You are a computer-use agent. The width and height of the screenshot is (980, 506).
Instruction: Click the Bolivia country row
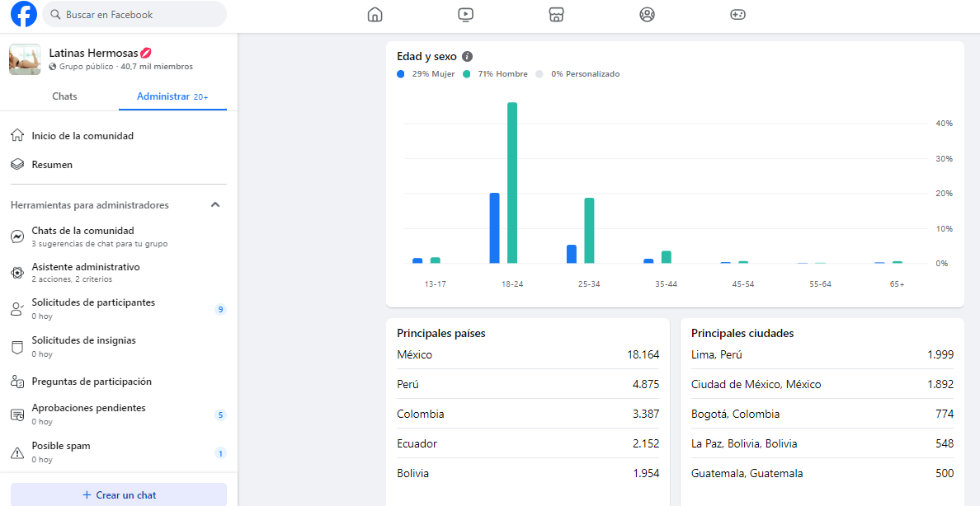tap(528, 474)
